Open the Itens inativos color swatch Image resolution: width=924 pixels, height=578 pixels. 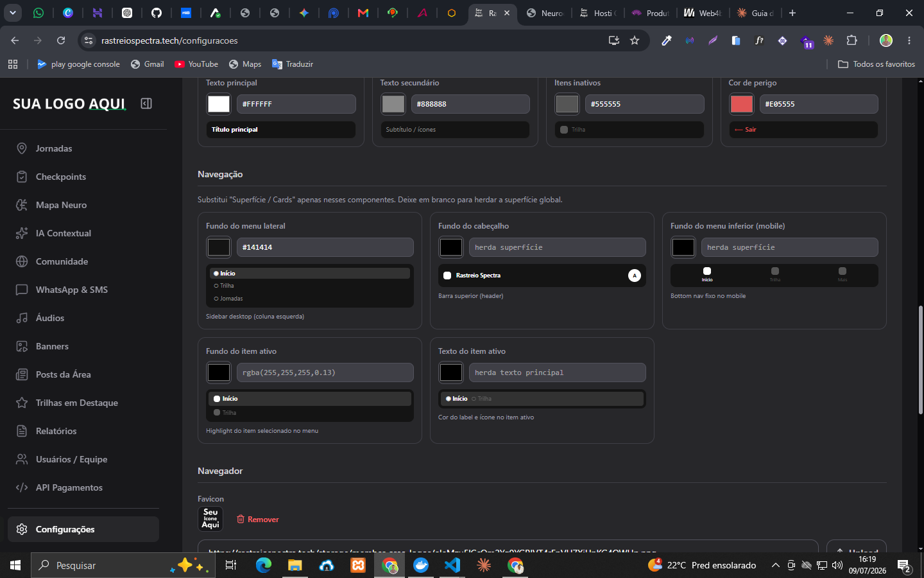pyautogui.click(x=567, y=104)
